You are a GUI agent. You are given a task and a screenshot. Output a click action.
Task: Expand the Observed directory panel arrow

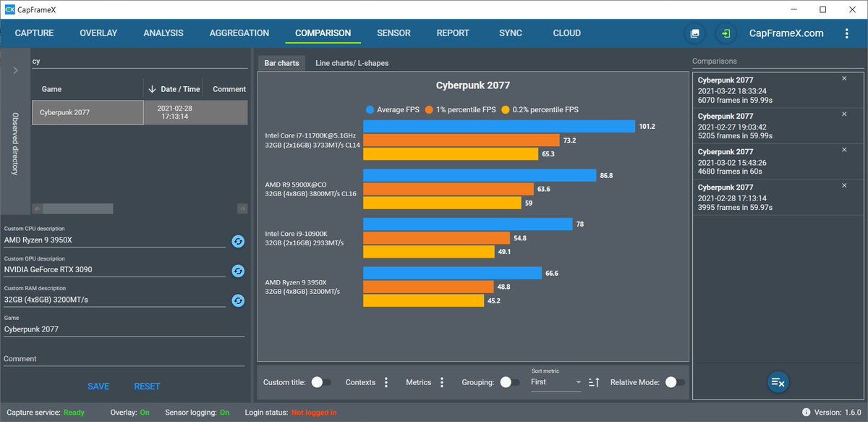15,70
